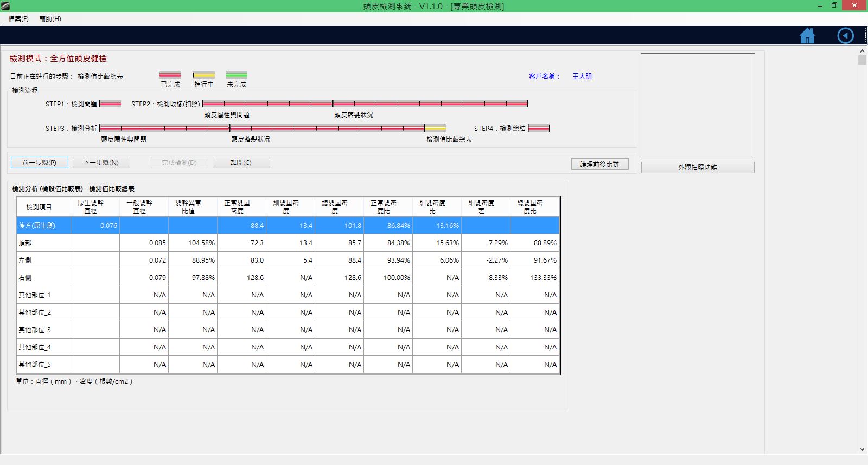This screenshot has width=868, height=465.
Task: Click the 外觀拍照功能 button
Action: (x=698, y=168)
